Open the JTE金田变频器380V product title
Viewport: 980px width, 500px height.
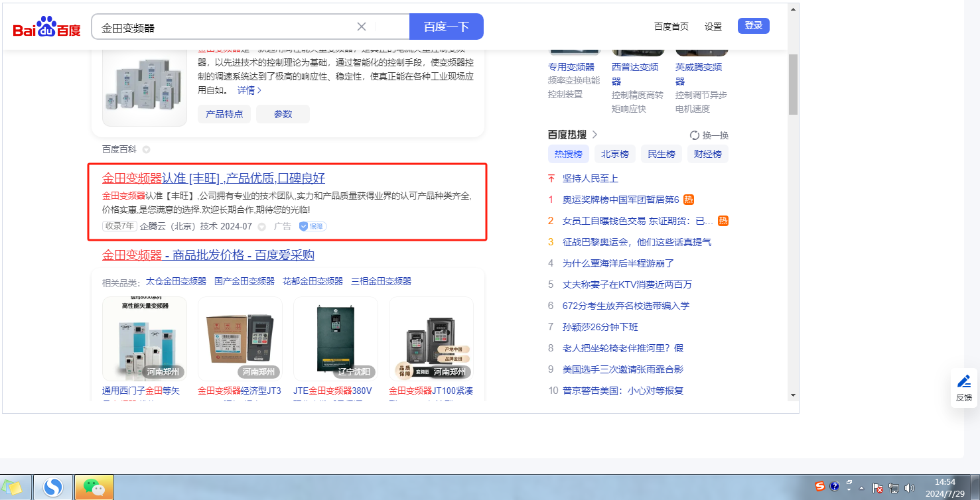[332, 391]
